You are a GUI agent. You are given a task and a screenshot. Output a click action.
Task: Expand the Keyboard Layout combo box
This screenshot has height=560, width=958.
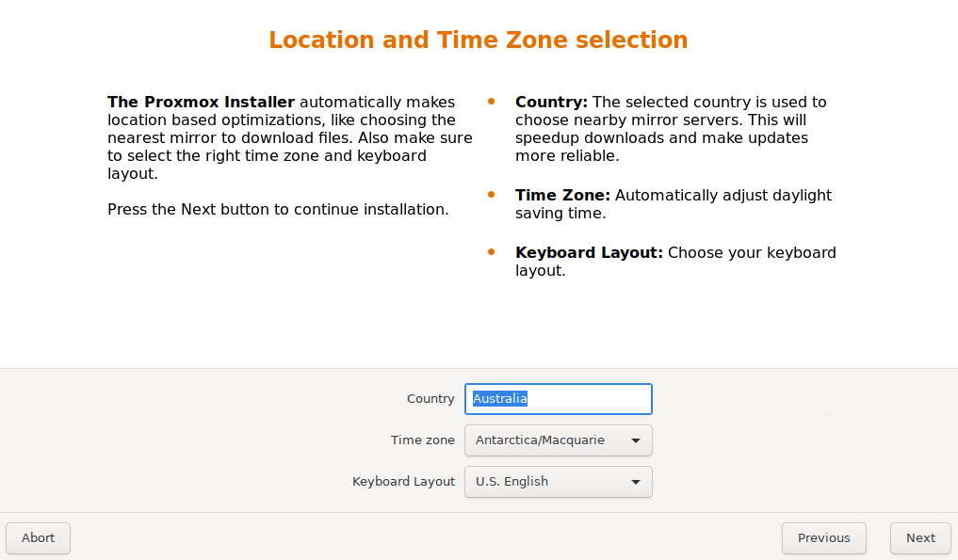pyautogui.click(x=558, y=482)
